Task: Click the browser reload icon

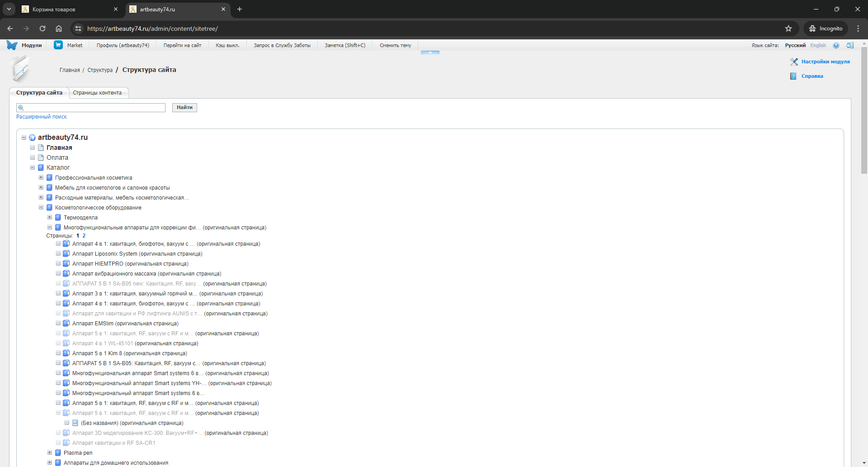Action: coord(42,29)
